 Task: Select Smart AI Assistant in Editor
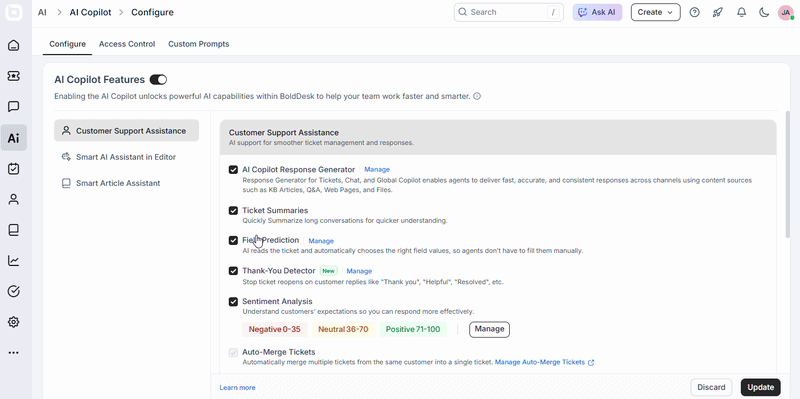(x=127, y=157)
